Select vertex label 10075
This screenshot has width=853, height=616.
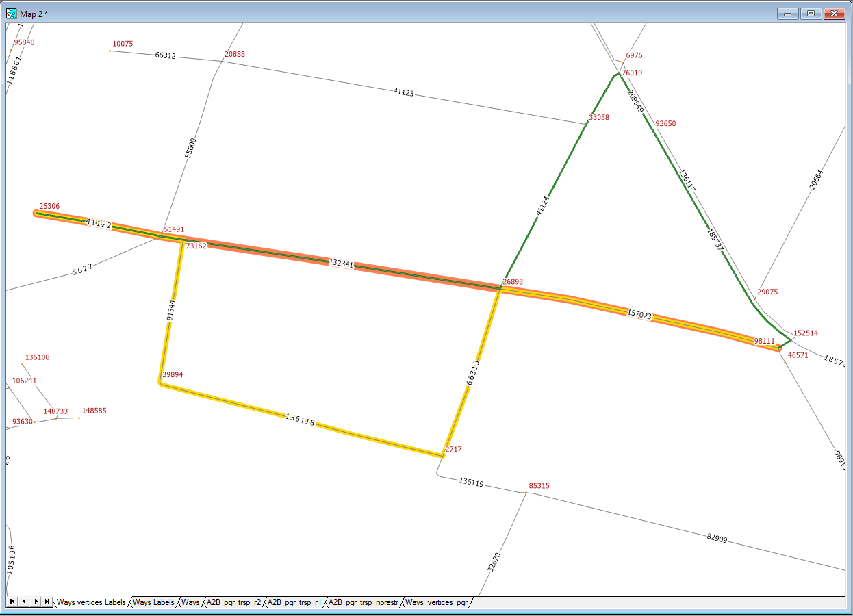click(123, 44)
